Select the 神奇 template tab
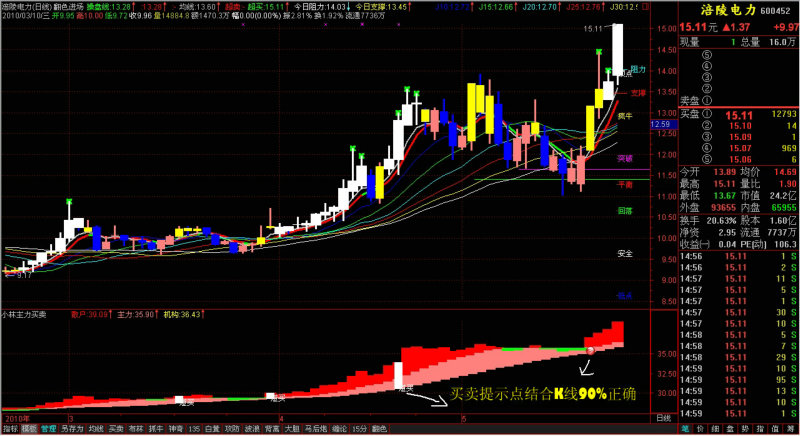 point(176,429)
